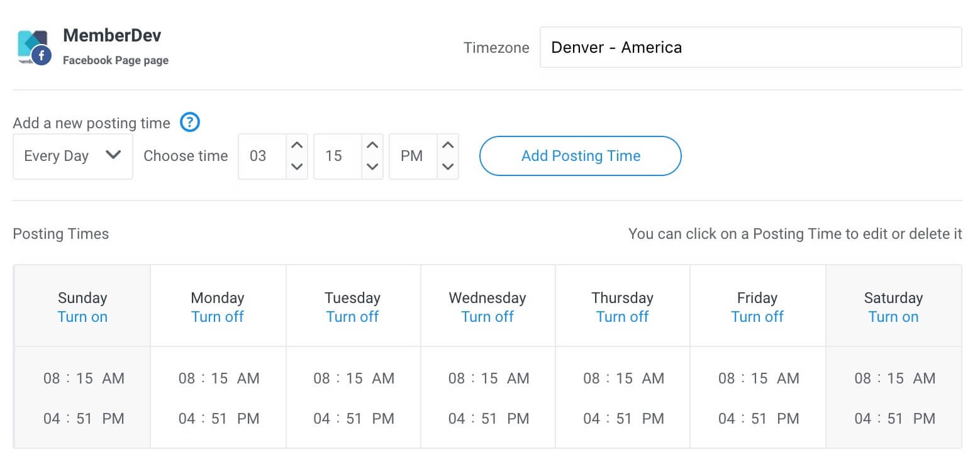Edit Thursday's 04:51 PM posting time
980x474 pixels.
tap(623, 419)
